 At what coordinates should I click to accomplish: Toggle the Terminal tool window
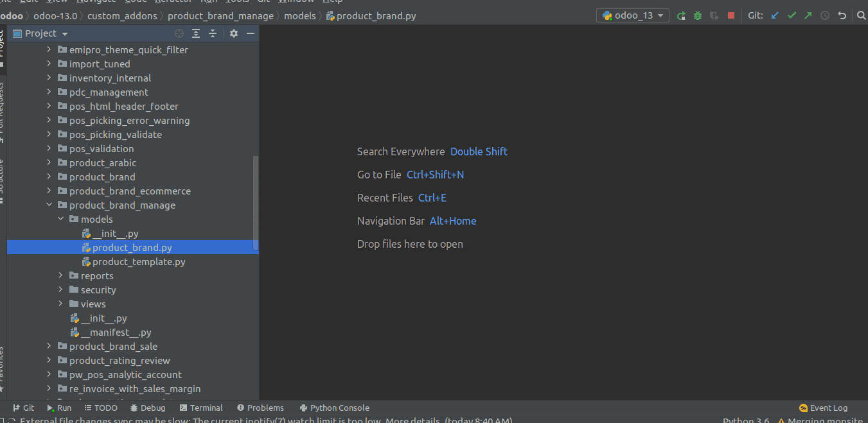(x=201, y=408)
